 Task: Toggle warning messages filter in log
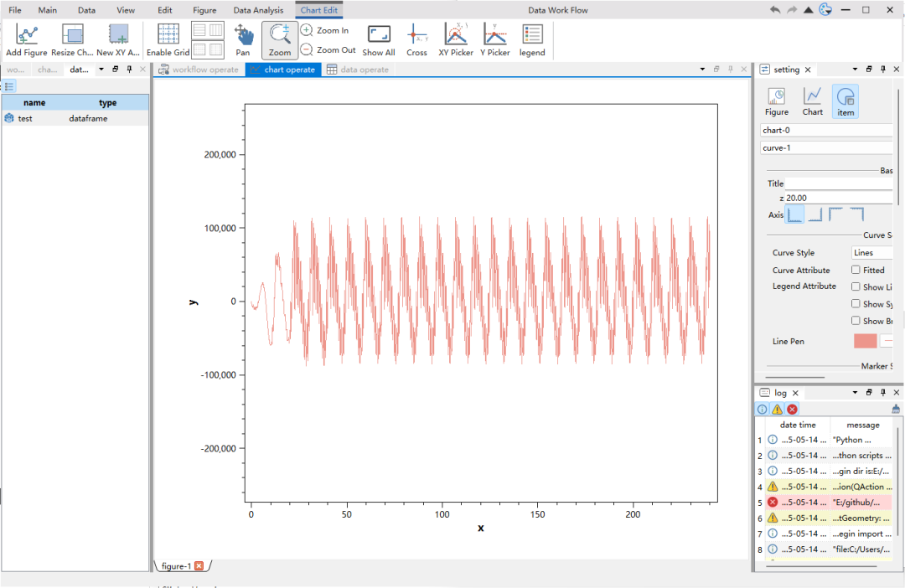777,409
